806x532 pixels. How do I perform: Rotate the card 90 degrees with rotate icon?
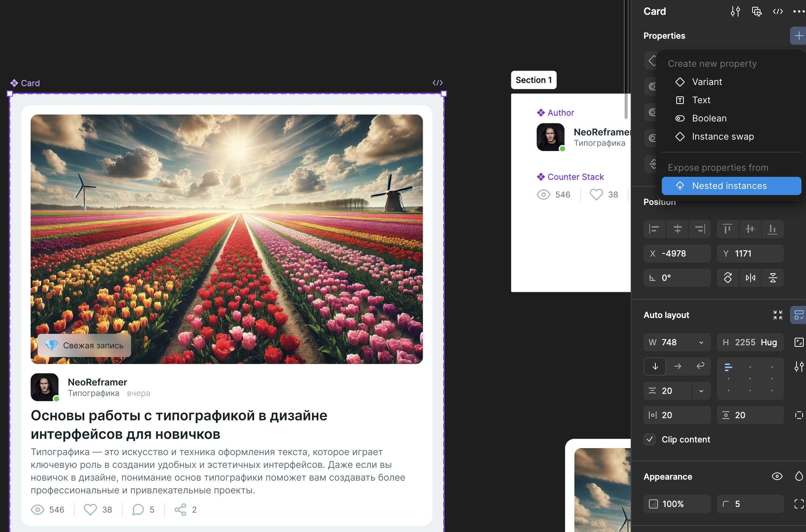[728, 278]
